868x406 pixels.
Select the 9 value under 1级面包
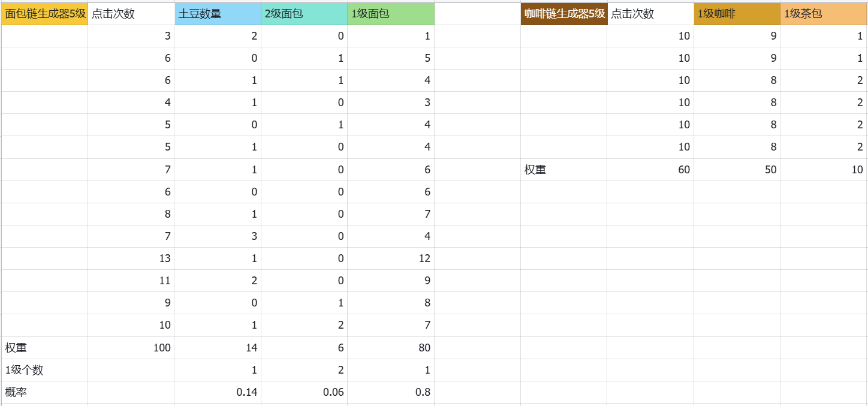click(391, 281)
